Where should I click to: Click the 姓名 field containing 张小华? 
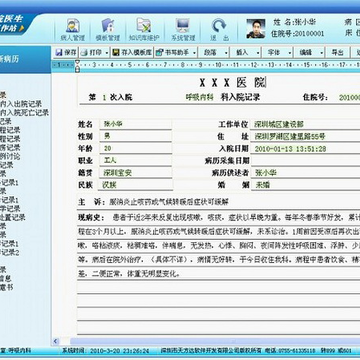tap(135, 124)
